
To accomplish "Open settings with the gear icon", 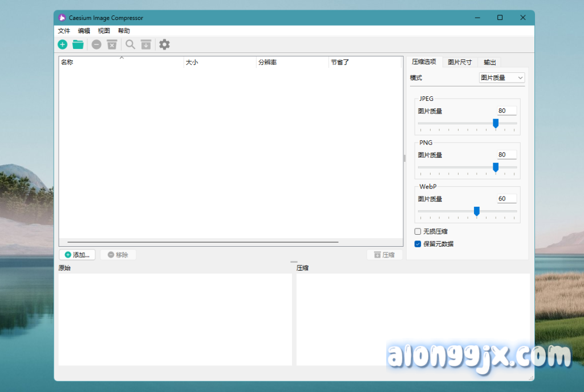I will 164,44.
